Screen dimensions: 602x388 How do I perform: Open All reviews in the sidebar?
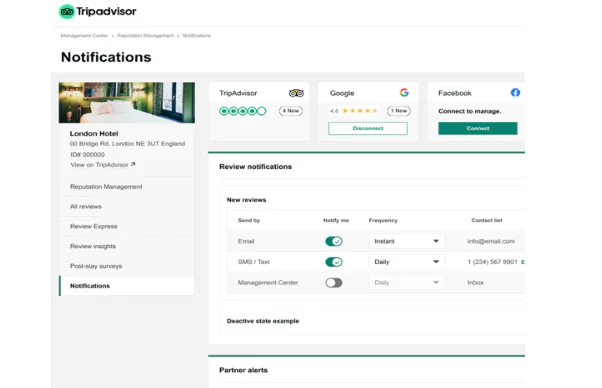pyautogui.click(x=127, y=206)
